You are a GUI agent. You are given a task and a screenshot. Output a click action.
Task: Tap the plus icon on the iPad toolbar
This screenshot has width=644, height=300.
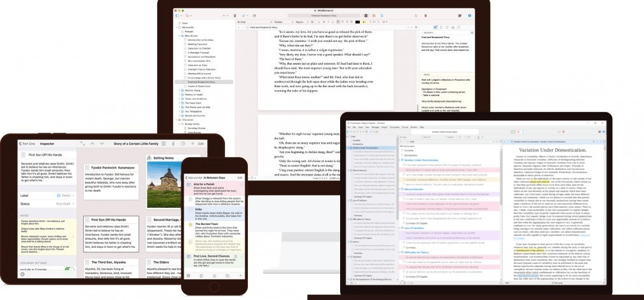(193, 144)
